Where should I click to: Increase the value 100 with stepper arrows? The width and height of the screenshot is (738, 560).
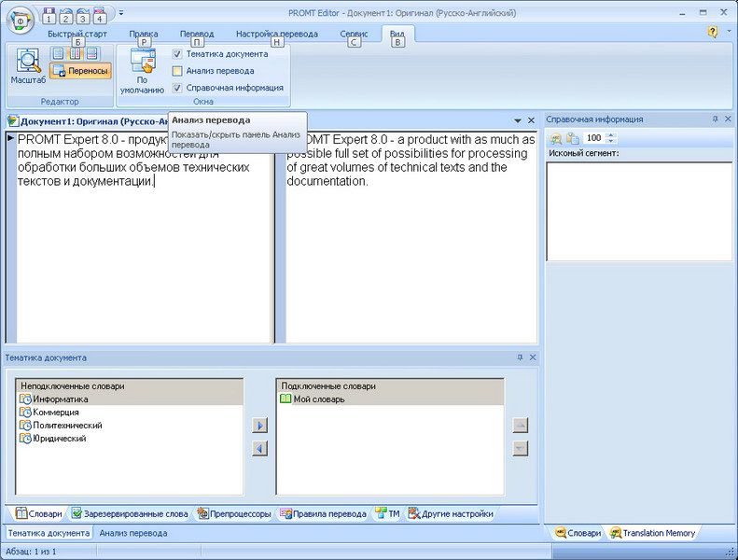pos(612,134)
